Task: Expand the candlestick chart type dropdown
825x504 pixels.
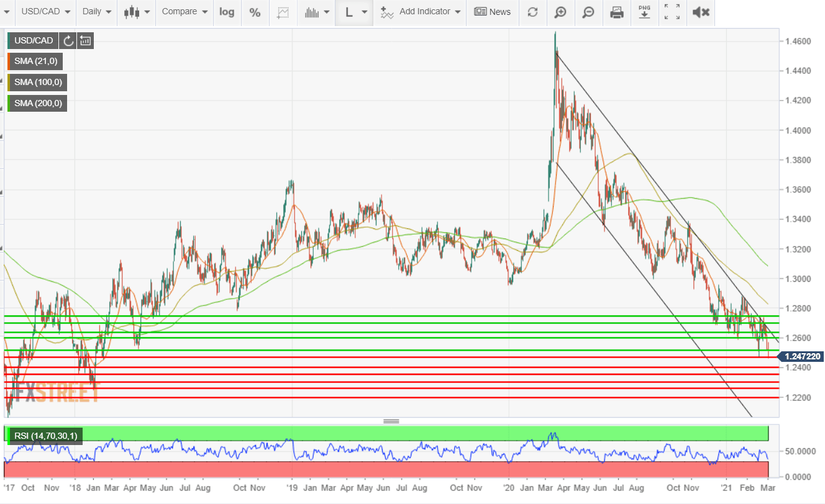Action: pyautogui.click(x=137, y=12)
